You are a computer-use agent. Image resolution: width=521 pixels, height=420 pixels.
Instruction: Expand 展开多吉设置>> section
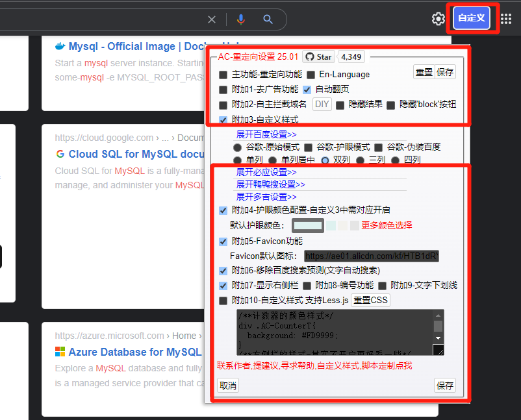click(266, 197)
